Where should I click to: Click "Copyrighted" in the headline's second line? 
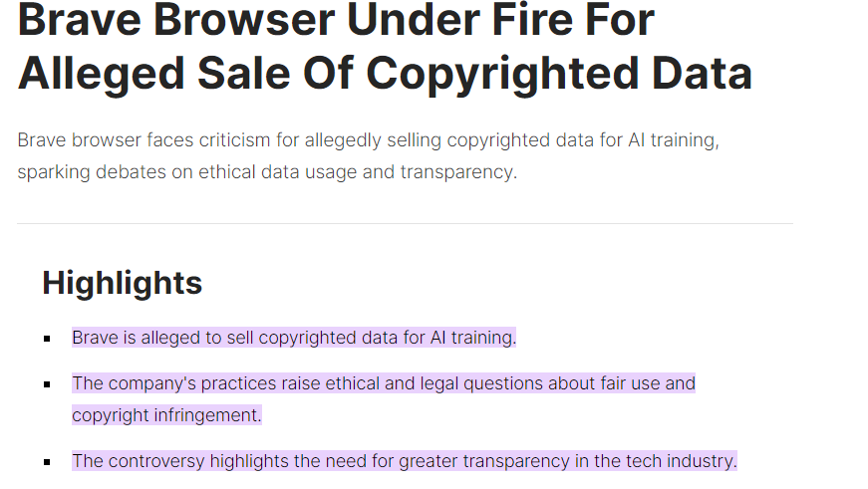point(502,74)
